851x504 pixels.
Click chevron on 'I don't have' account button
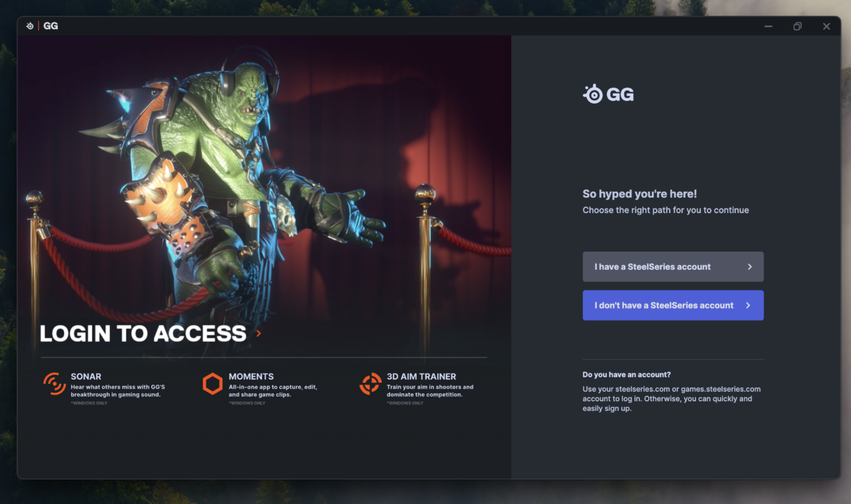[748, 305]
